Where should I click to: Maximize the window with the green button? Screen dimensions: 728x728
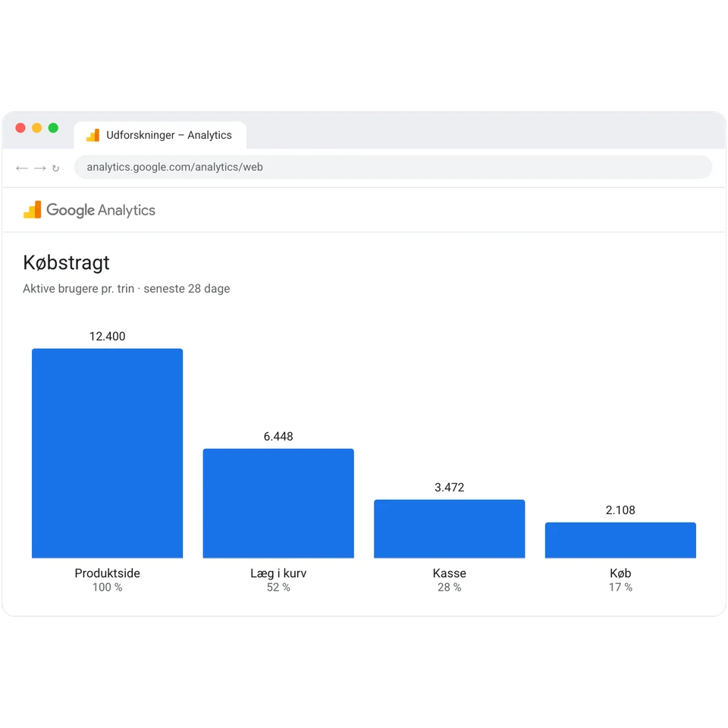point(53,127)
